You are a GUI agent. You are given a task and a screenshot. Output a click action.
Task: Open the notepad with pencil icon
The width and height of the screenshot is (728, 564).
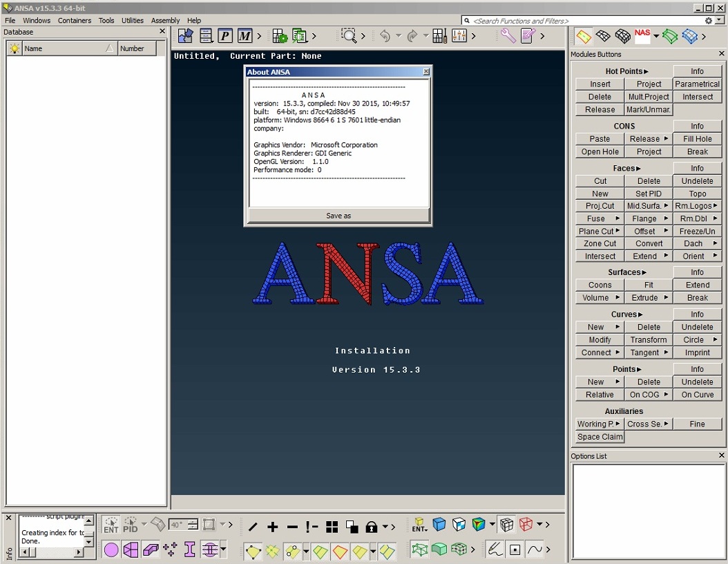coord(528,36)
